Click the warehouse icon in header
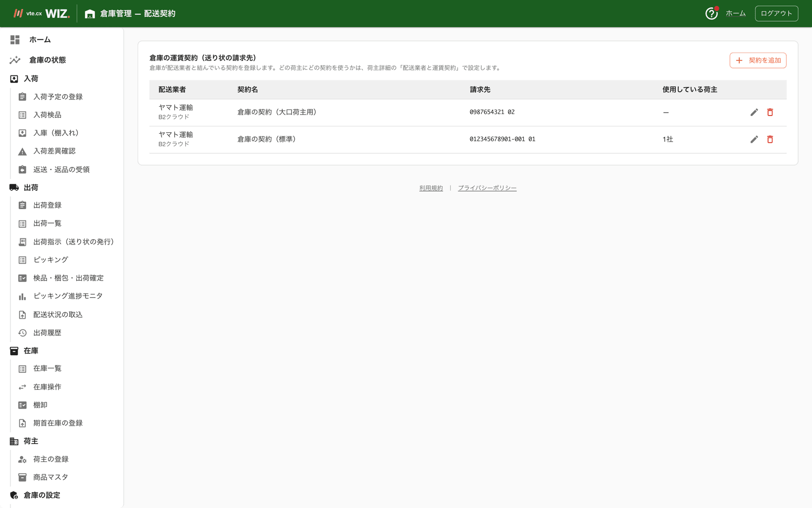Screen dimensions: 812x508 tap(90, 14)
